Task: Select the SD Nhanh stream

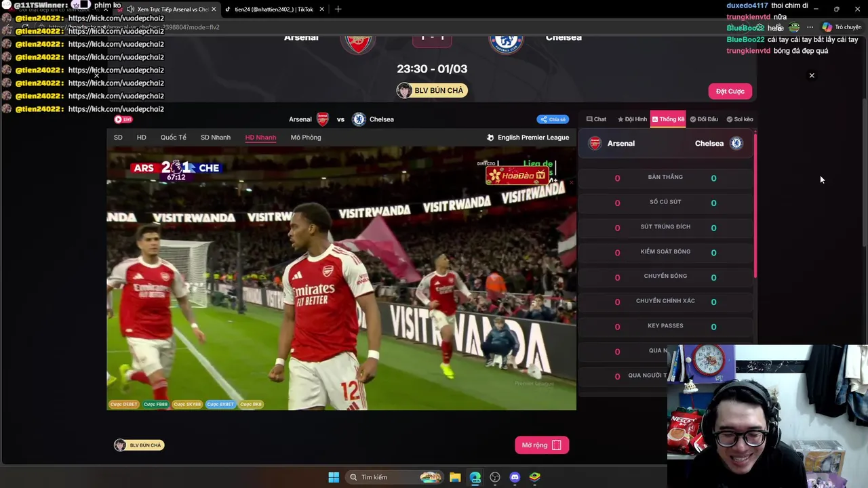Action: (x=216, y=138)
